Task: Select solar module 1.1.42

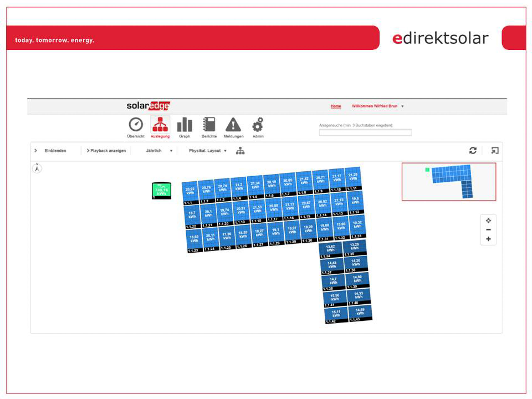Action: 336,315
